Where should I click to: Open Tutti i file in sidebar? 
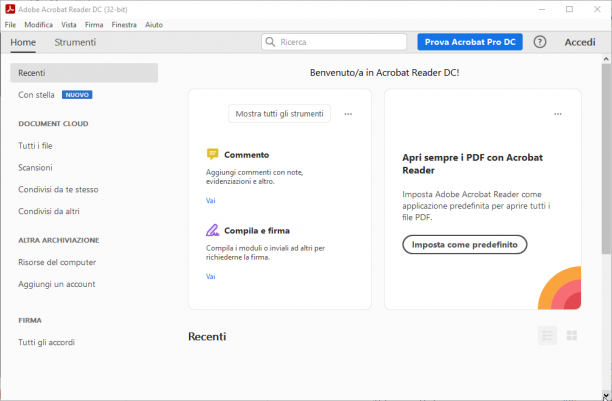point(35,146)
